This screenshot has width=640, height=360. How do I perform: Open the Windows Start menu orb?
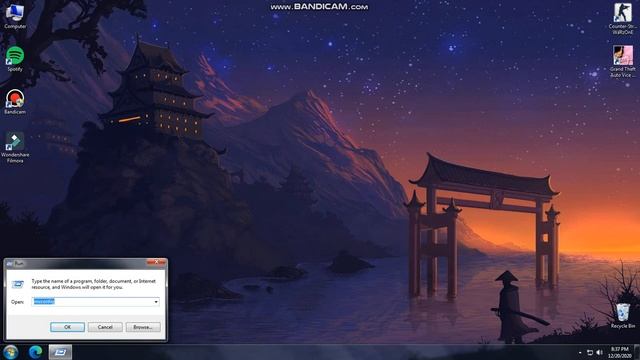click(x=11, y=352)
